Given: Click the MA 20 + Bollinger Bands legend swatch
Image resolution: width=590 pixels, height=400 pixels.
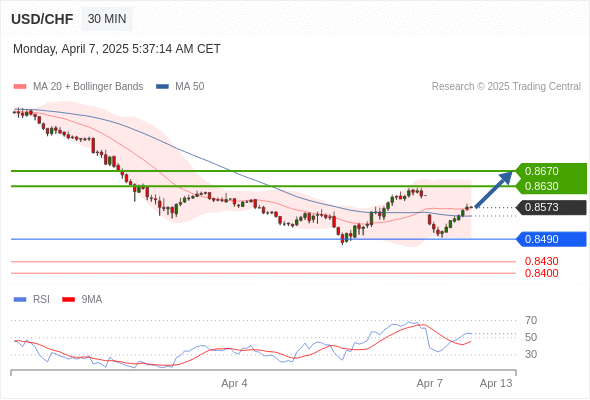Looking at the screenshot, I should [20, 87].
